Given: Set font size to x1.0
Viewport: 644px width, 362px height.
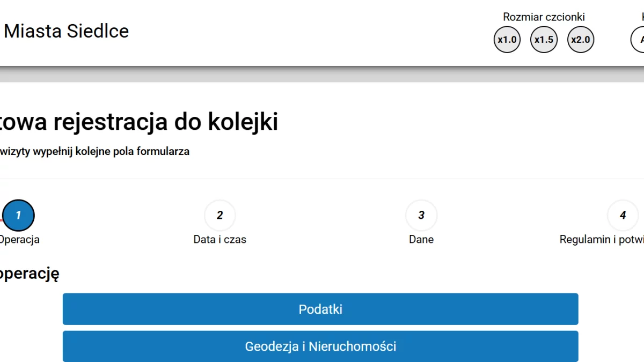Looking at the screenshot, I should (507, 40).
